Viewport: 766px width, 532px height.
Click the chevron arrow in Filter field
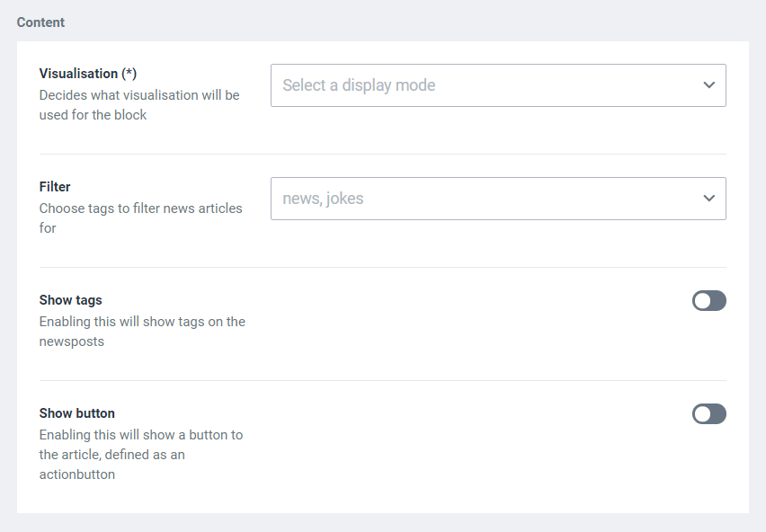tap(708, 199)
